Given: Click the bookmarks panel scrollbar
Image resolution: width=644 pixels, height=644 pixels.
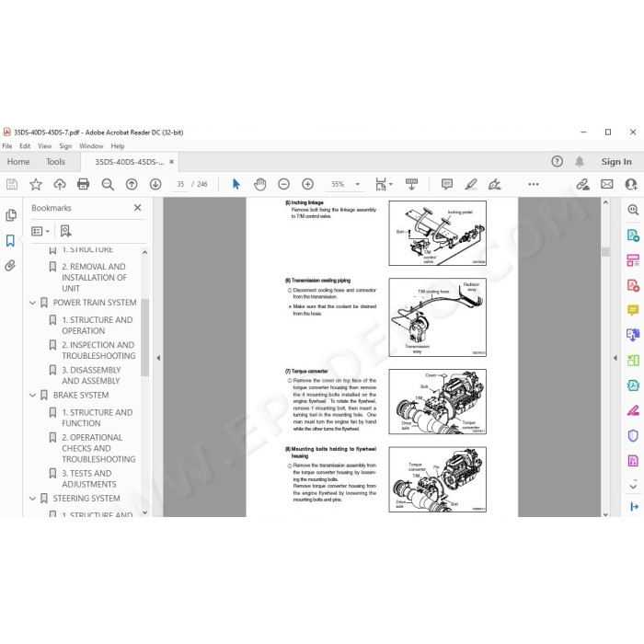Looking at the screenshot, I should click(x=144, y=337).
